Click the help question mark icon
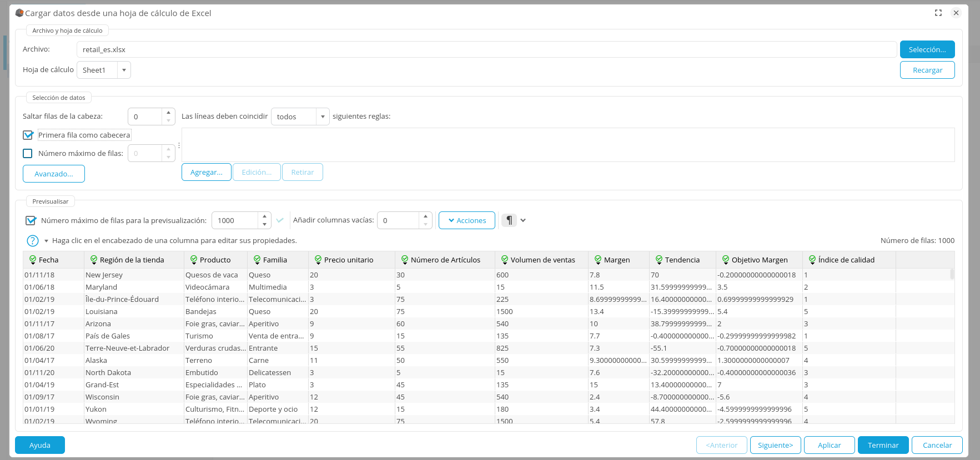The width and height of the screenshot is (980, 460). 33,241
